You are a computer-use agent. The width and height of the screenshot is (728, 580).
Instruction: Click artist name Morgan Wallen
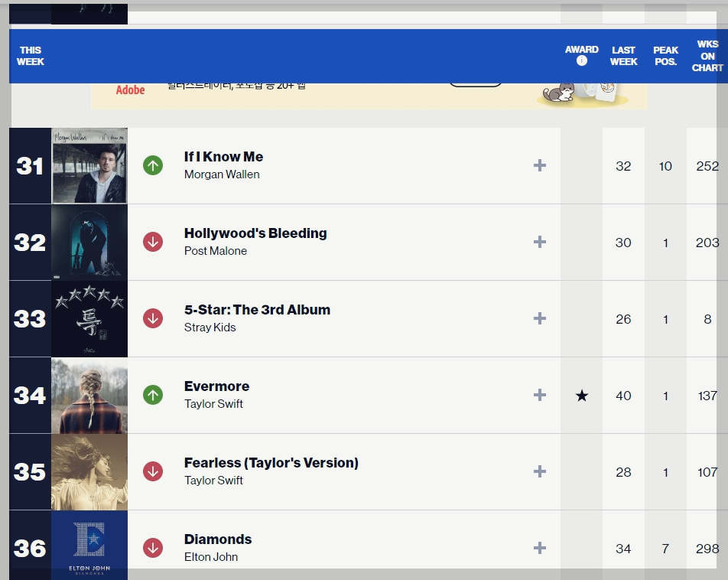pyautogui.click(x=222, y=174)
